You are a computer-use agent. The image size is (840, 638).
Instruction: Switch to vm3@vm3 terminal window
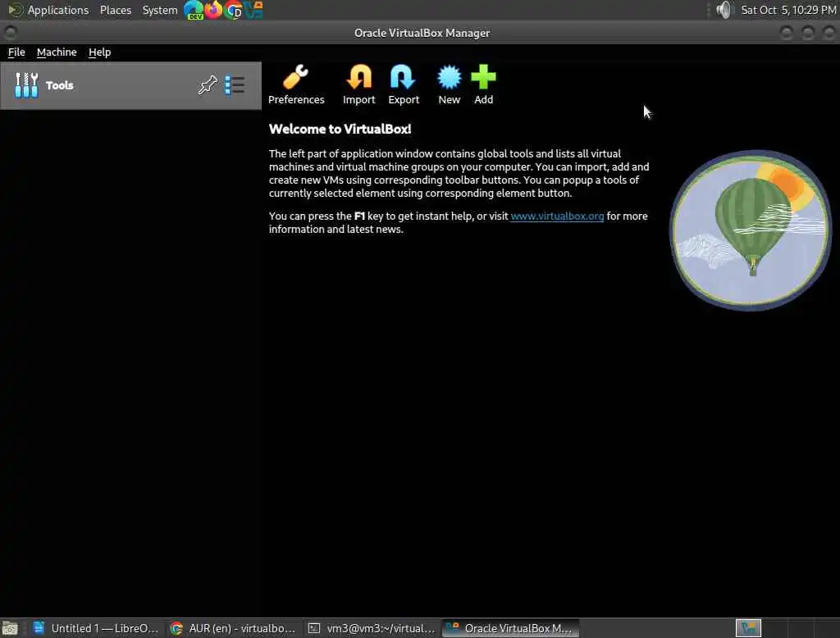[x=372, y=628]
